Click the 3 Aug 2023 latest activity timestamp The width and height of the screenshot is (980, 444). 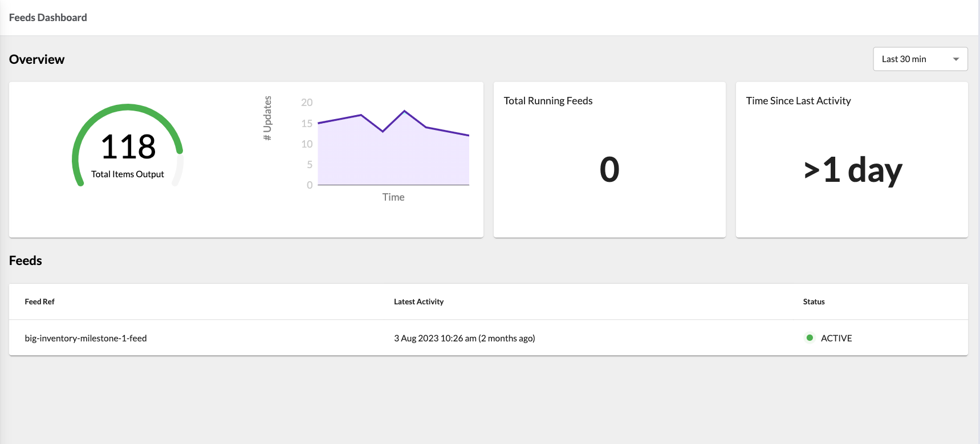464,338
